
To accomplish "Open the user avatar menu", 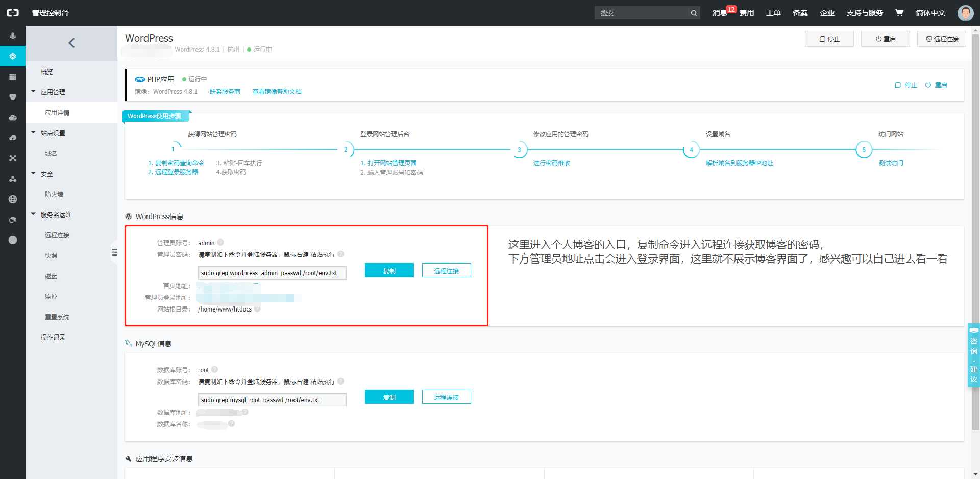I will [965, 13].
